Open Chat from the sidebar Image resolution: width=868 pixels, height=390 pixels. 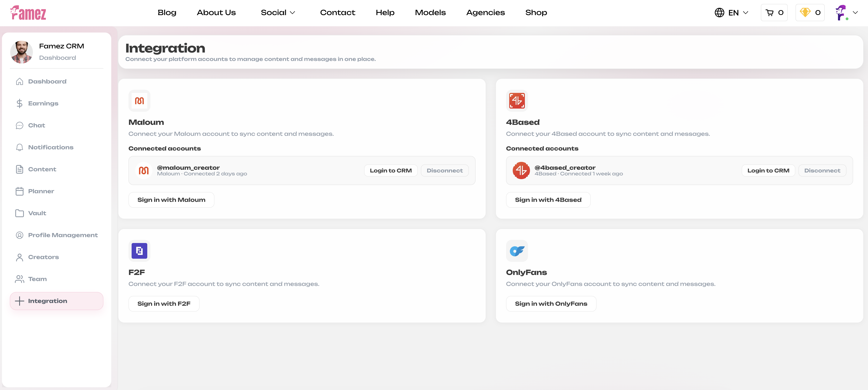[x=36, y=125]
